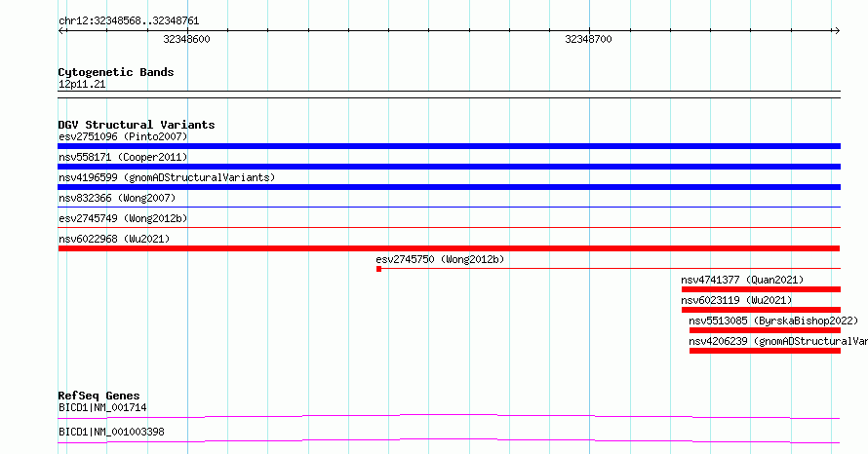Select the 12p11.21 cytogenetic band label
The height and width of the screenshot is (454, 868).
(x=82, y=84)
